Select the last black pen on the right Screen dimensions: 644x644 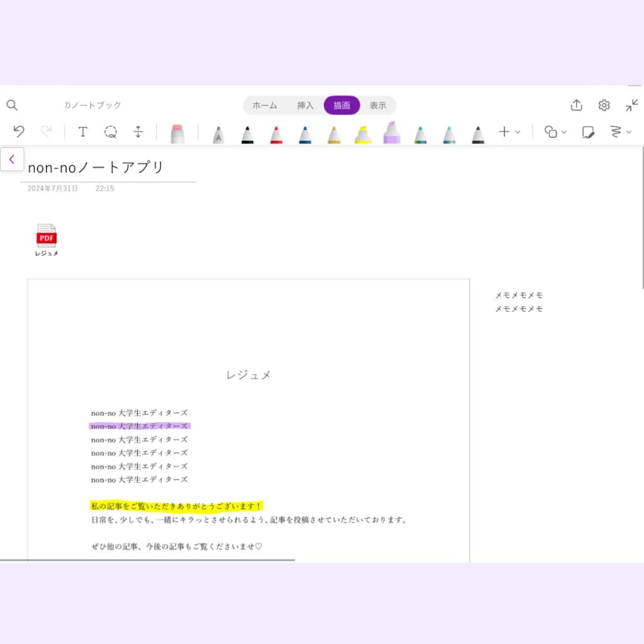[x=478, y=135]
